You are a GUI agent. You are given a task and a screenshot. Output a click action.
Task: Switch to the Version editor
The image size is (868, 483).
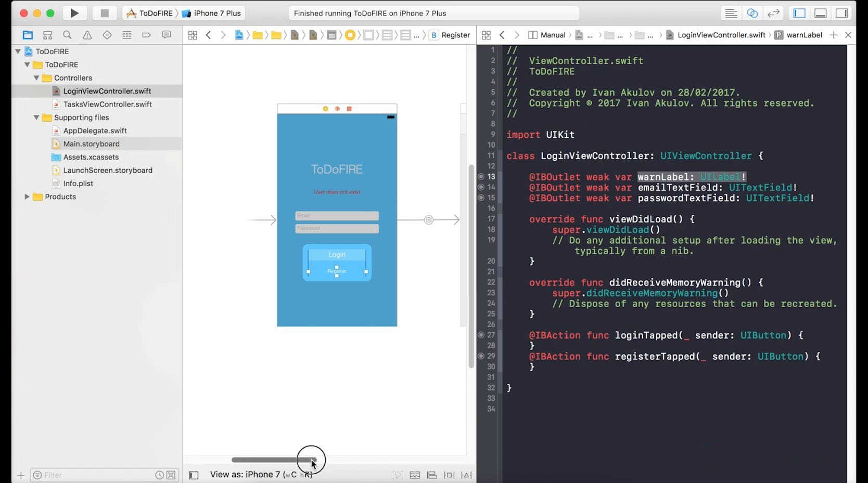[774, 13]
